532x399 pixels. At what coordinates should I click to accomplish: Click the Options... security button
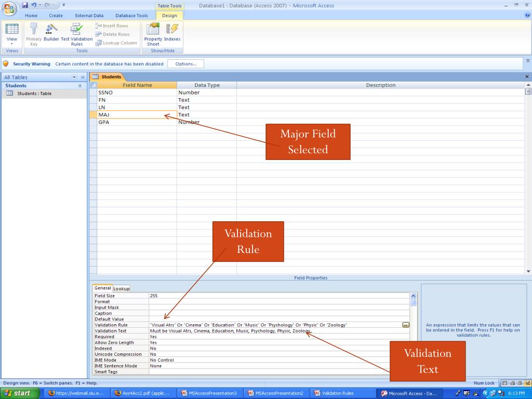(x=185, y=64)
